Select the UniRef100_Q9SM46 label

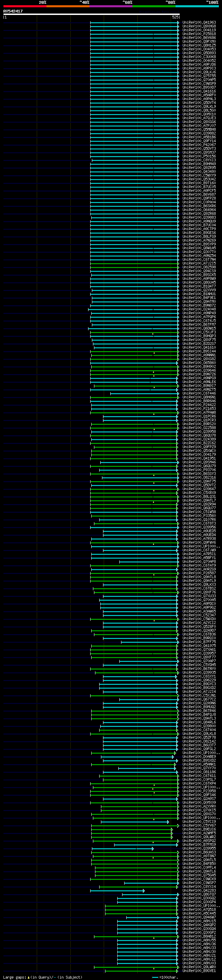click(x=199, y=463)
